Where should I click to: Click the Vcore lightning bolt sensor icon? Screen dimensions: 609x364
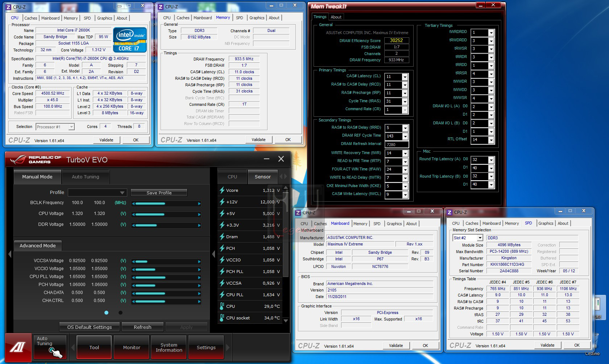(222, 190)
